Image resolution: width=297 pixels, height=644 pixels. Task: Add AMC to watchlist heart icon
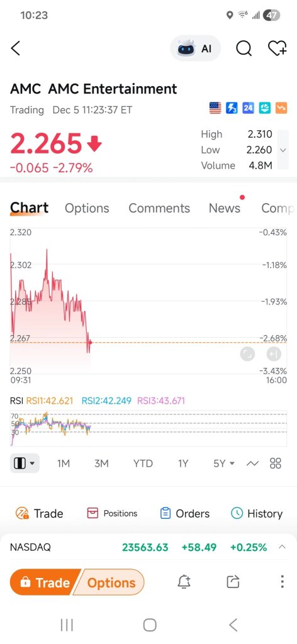coord(277,48)
